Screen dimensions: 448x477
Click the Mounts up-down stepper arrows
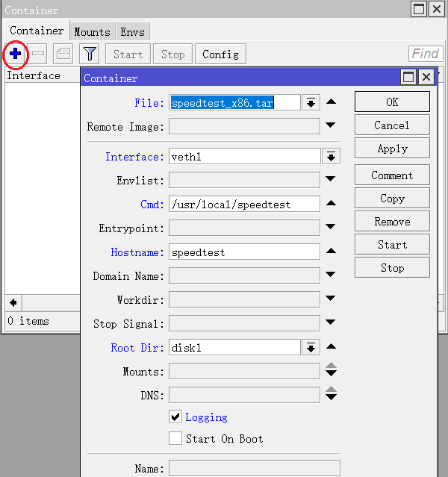(331, 371)
